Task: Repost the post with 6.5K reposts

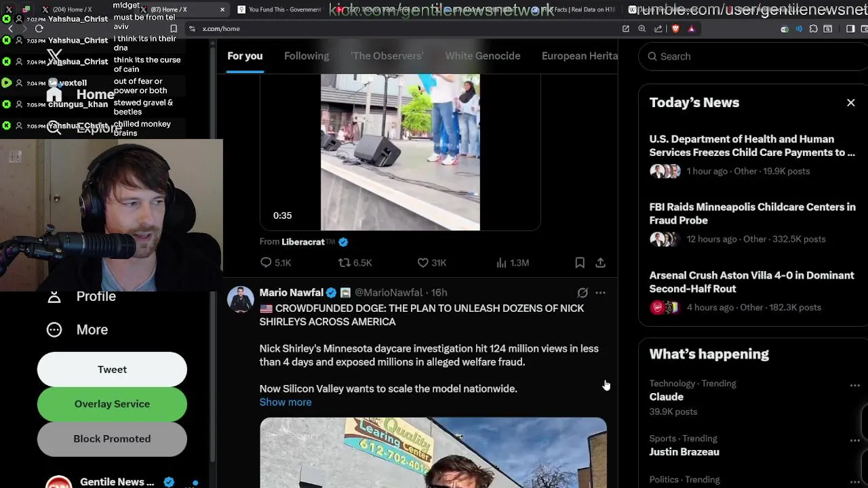Action: point(355,262)
